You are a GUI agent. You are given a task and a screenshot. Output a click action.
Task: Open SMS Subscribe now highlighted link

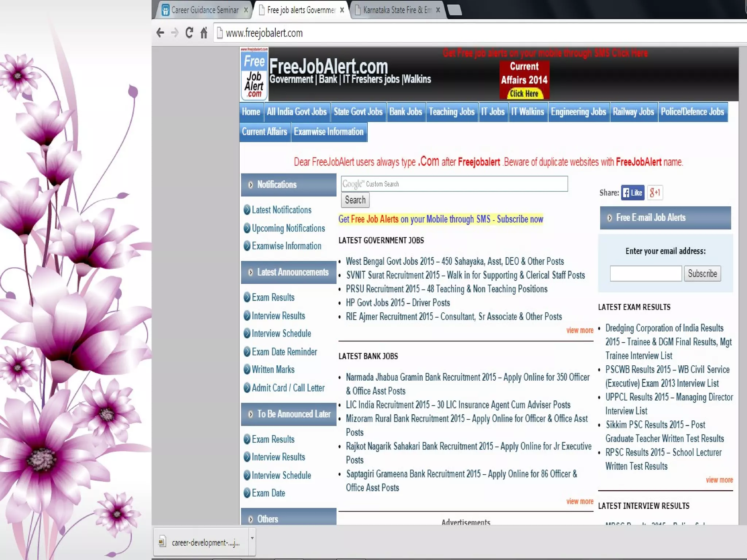click(441, 219)
